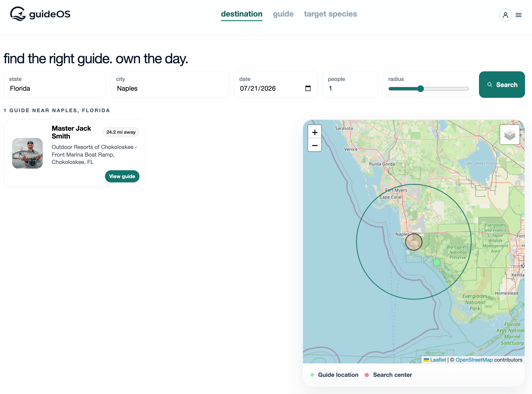Click the Chokoloskee boat ramp address

(94, 155)
